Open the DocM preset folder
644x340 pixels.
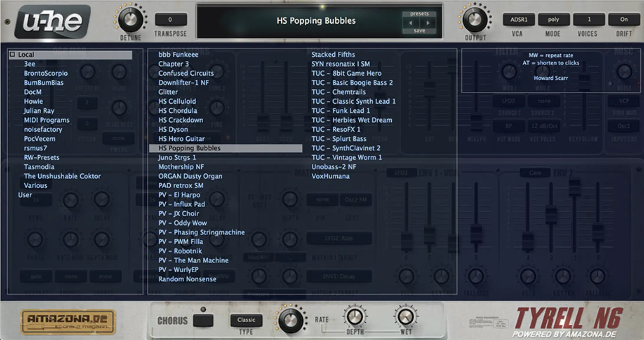coord(33,92)
